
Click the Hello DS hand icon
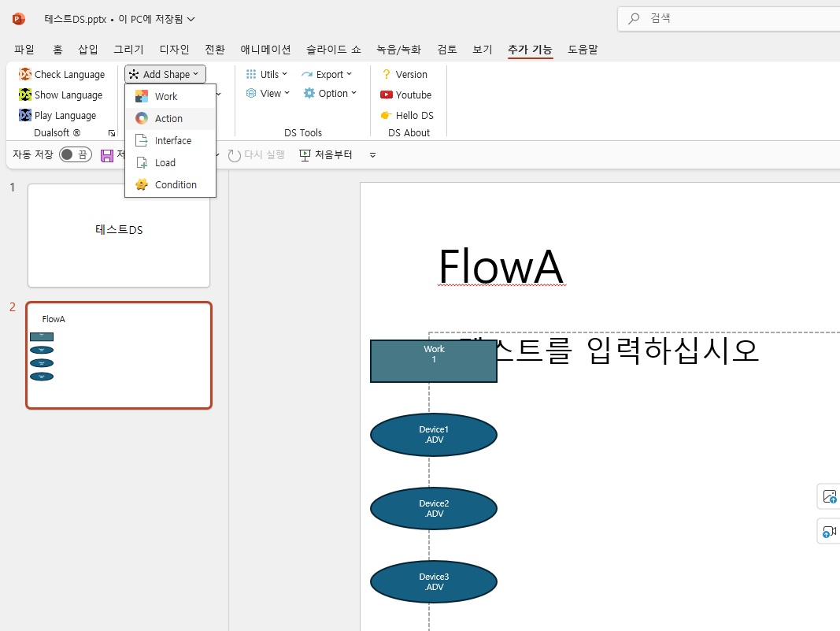point(387,115)
